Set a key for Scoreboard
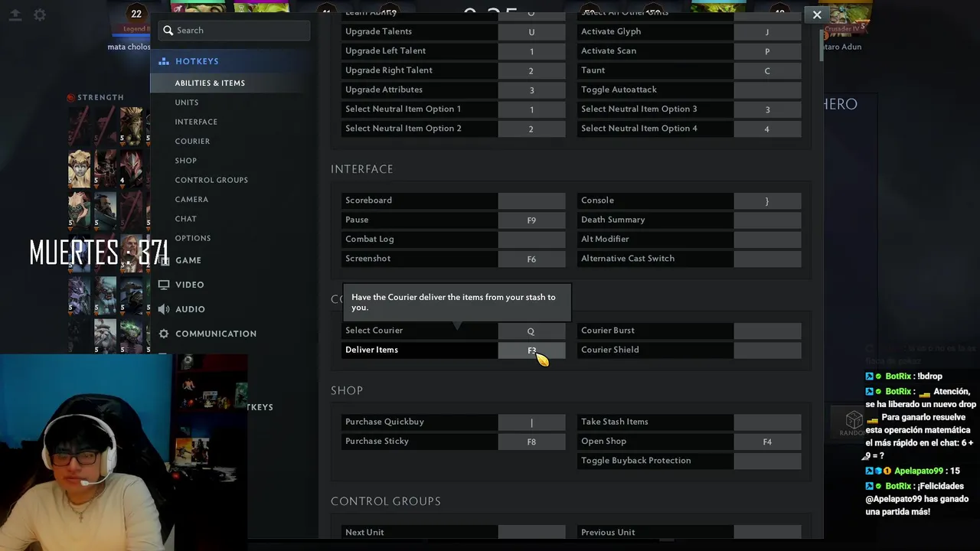The image size is (980, 551). 531,201
